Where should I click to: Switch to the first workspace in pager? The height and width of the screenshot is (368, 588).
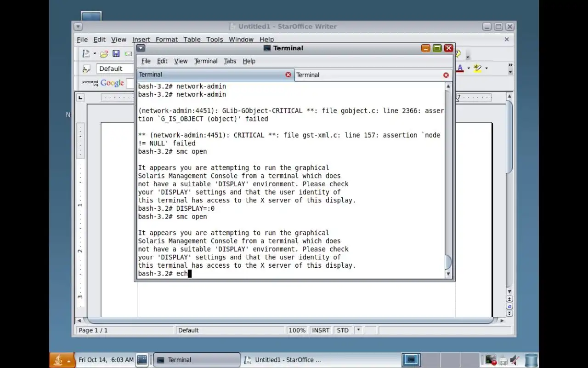(x=411, y=360)
